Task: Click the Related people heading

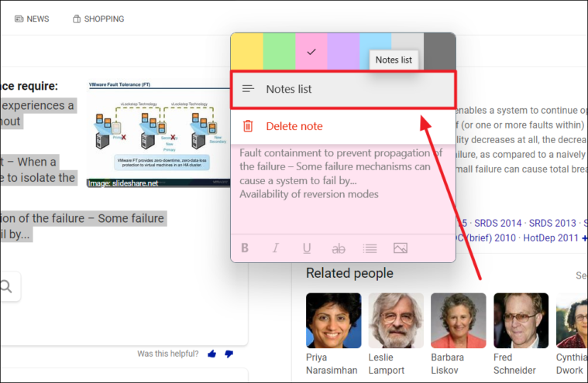Action: click(349, 273)
